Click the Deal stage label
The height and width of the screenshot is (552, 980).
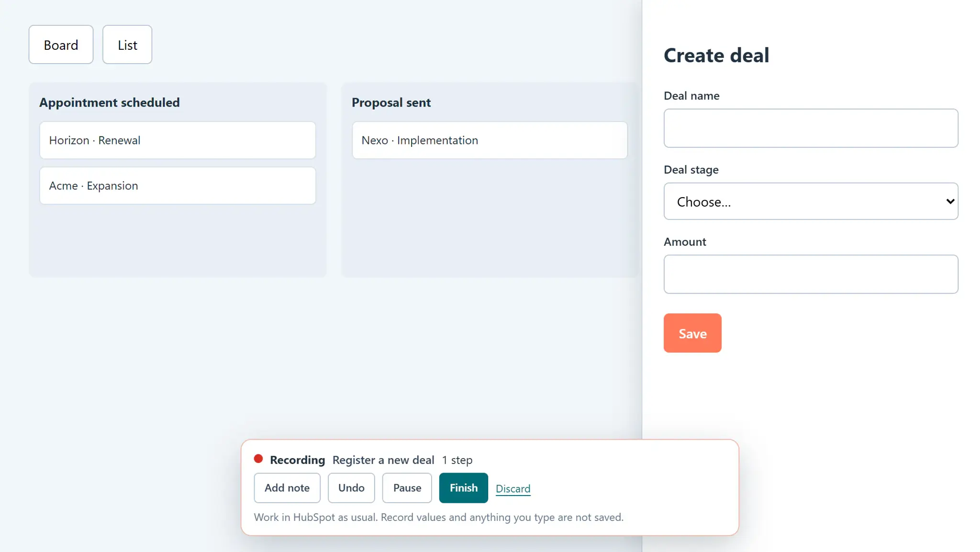pyautogui.click(x=691, y=170)
